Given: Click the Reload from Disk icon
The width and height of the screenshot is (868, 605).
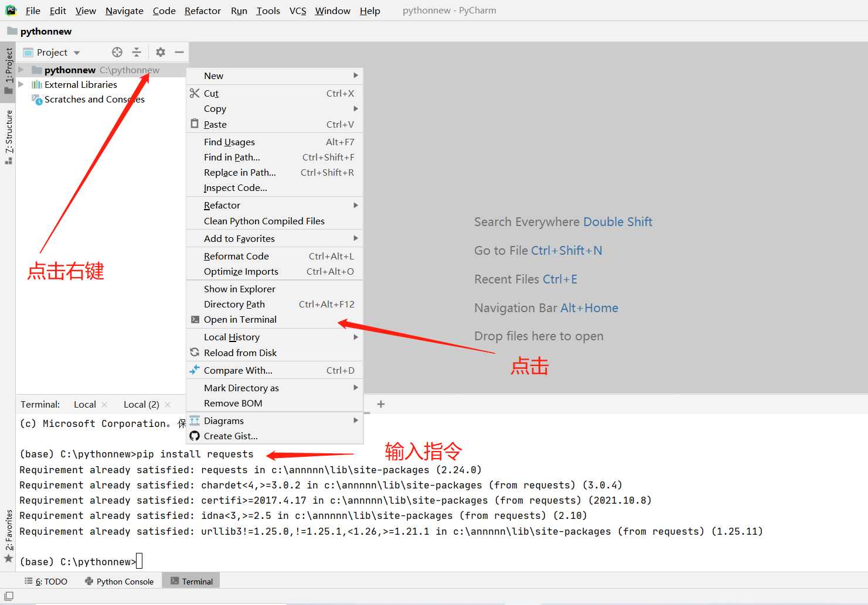Looking at the screenshot, I should click(x=195, y=352).
